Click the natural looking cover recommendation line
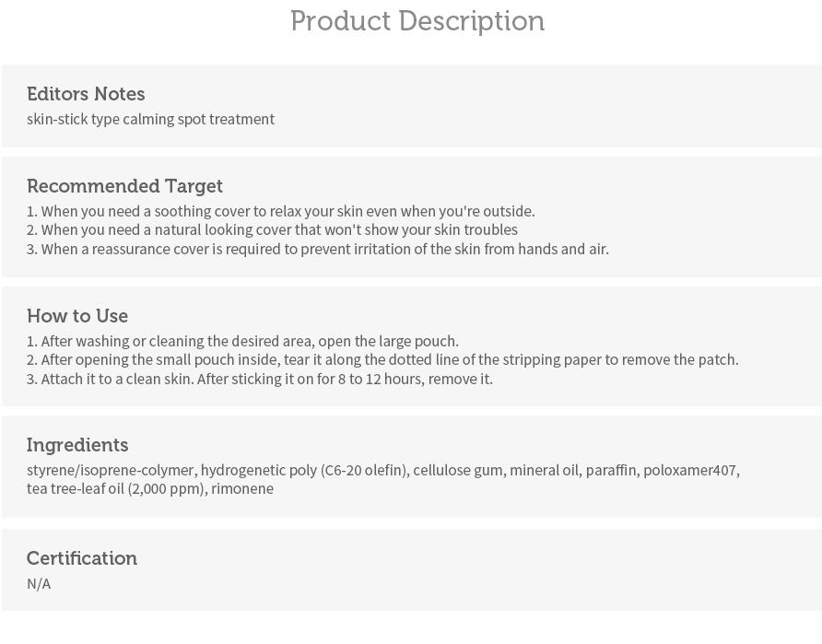The image size is (822, 644). click(272, 230)
